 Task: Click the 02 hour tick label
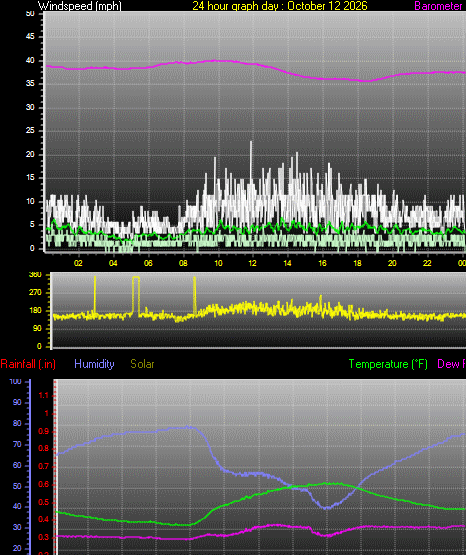tap(78, 263)
